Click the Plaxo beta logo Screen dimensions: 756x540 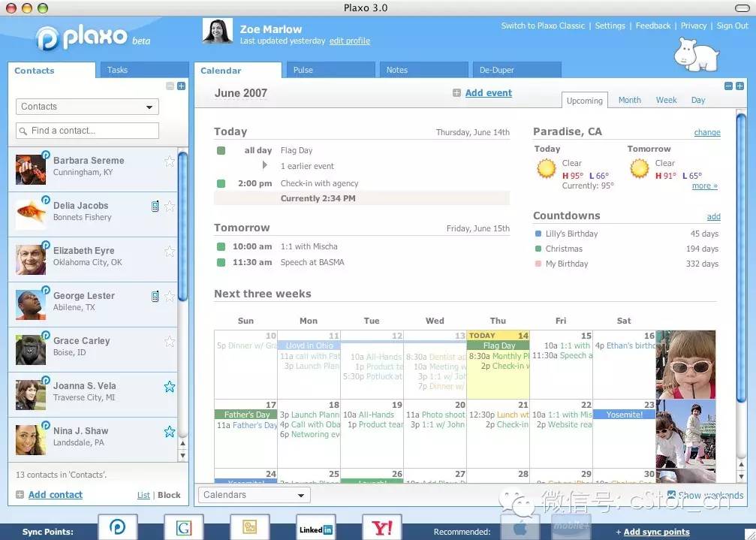(94, 38)
